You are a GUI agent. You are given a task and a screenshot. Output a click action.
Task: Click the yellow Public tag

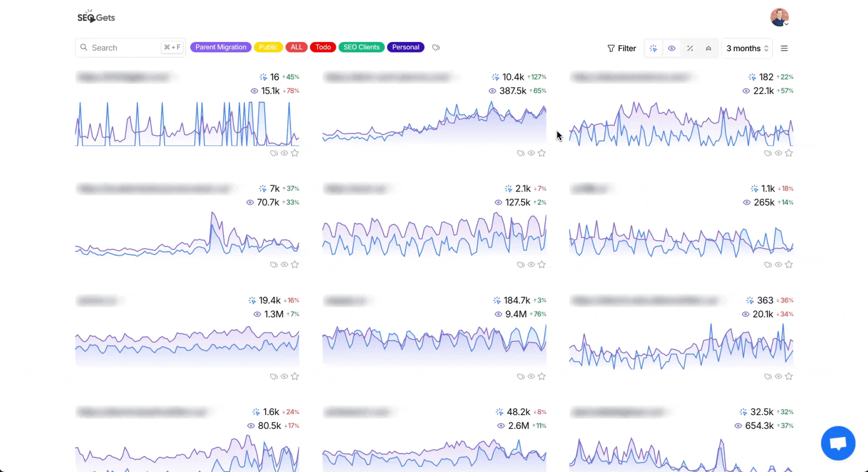[268, 47]
